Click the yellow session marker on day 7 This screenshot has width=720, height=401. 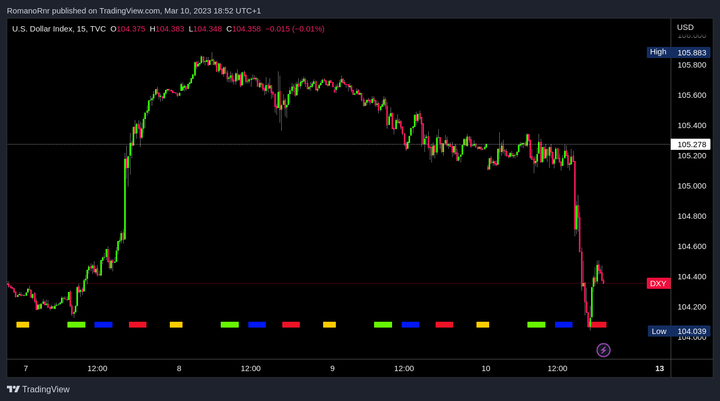[x=22, y=325]
